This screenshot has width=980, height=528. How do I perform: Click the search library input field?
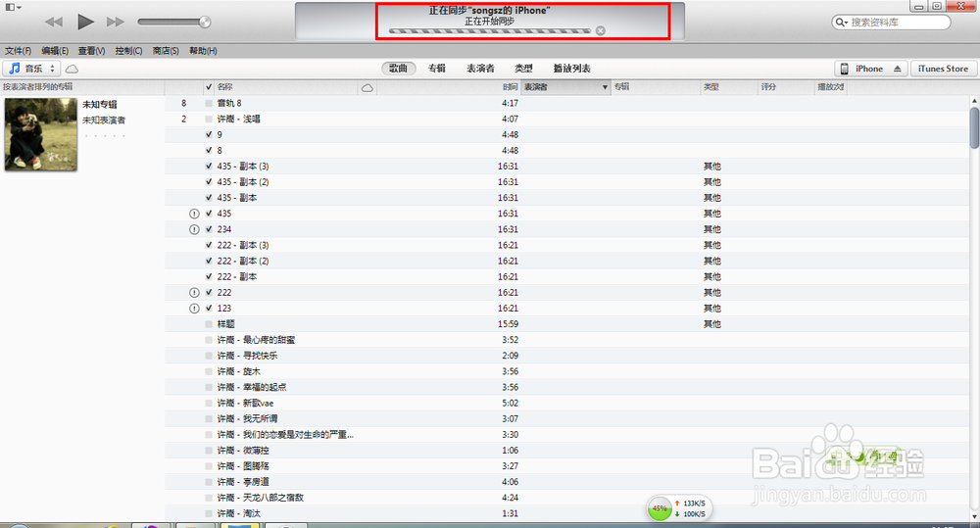point(898,22)
